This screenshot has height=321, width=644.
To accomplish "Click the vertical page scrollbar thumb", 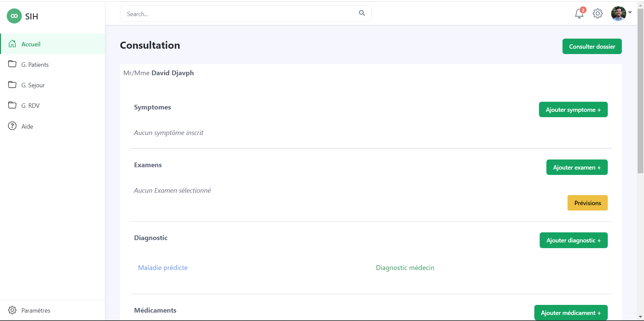I will point(640,91).
